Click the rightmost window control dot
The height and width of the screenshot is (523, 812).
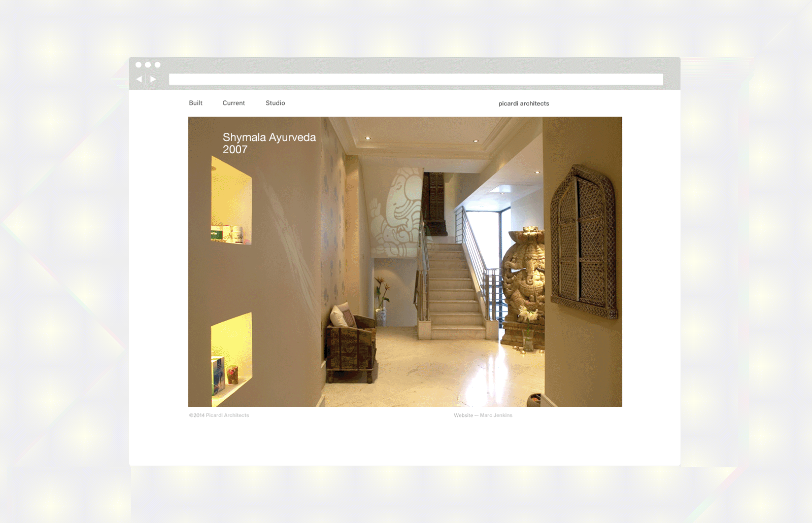click(x=157, y=65)
